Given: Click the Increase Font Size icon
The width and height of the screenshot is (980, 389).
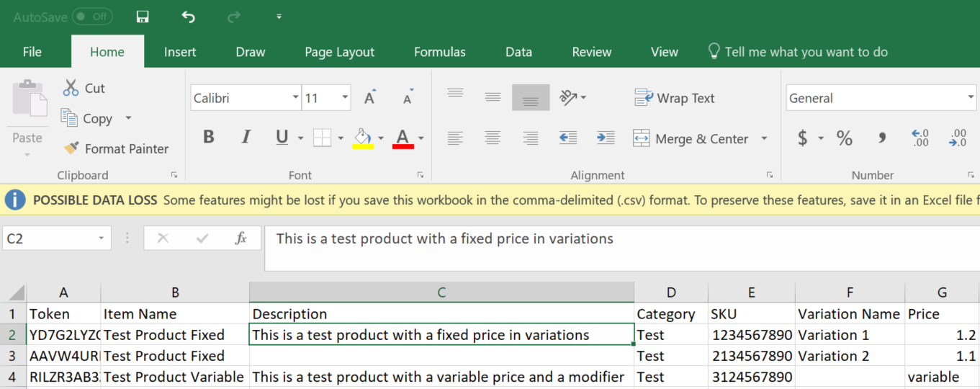Looking at the screenshot, I should coord(370,98).
